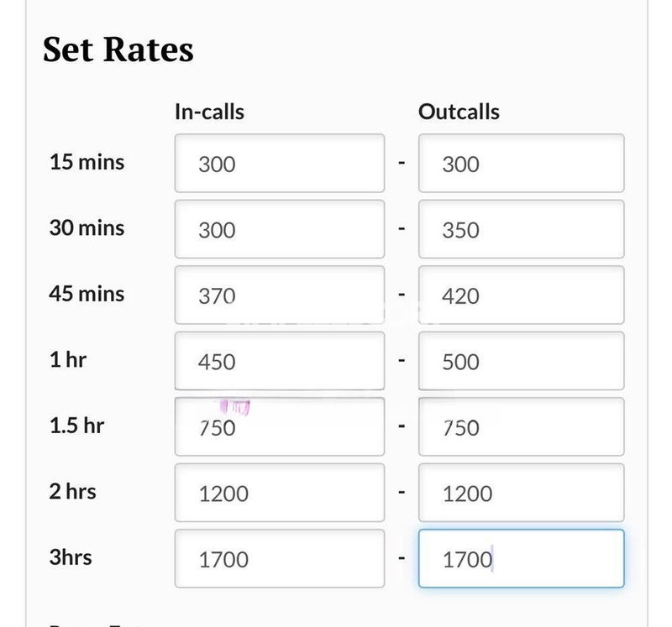Image resolution: width=672 pixels, height=627 pixels.
Task: Select the 2 hrs In-calls input
Action: (279, 493)
